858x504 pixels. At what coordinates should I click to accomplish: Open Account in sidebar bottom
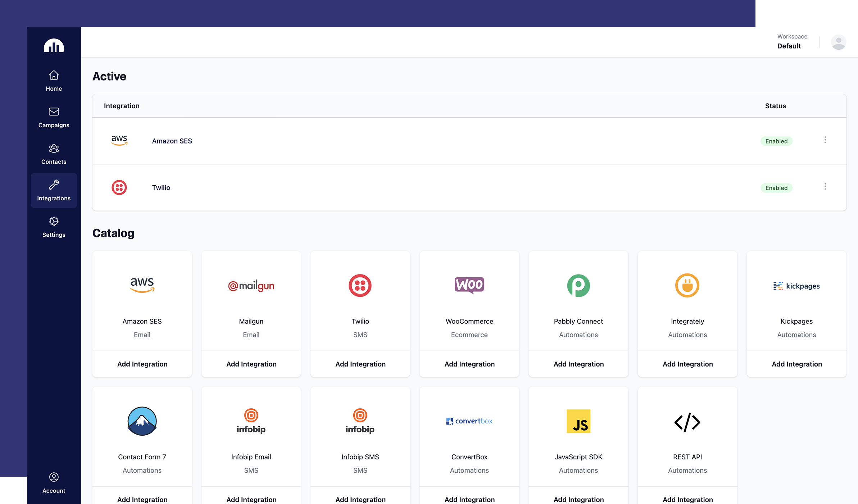(x=54, y=483)
